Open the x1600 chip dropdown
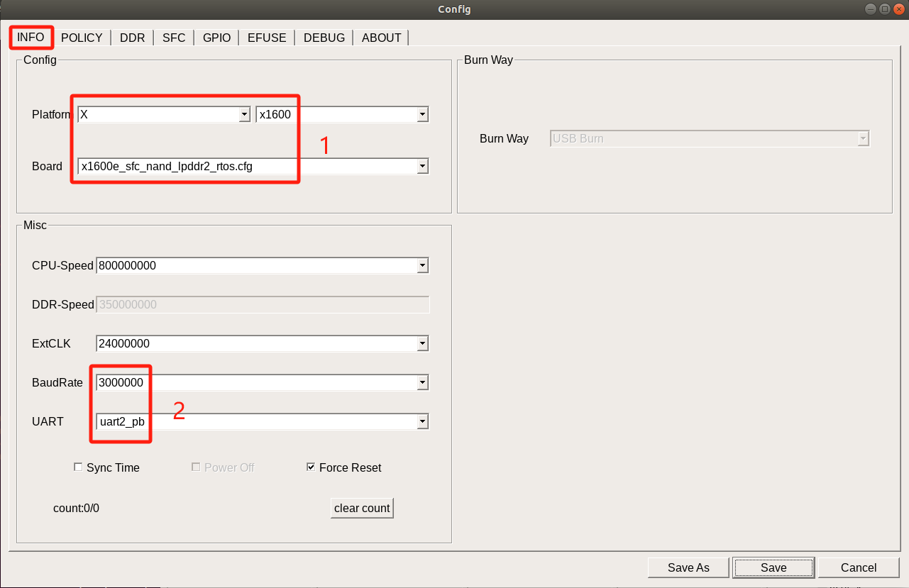The height and width of the screenshot is (588, 909). [422, 114]
